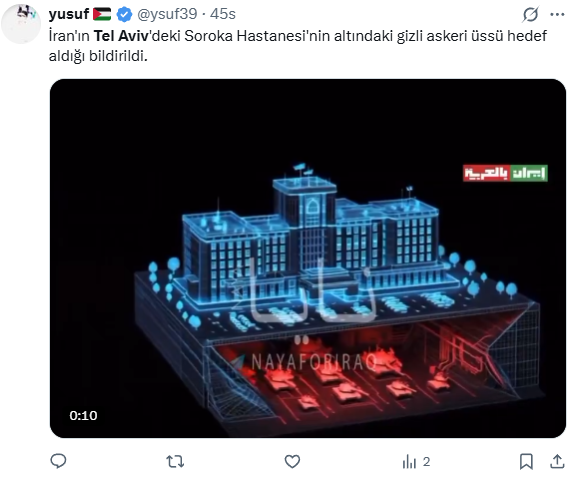Open yusuf's profile avatar picture
This screenshot has height=479, width=583.
click(21, 23)
